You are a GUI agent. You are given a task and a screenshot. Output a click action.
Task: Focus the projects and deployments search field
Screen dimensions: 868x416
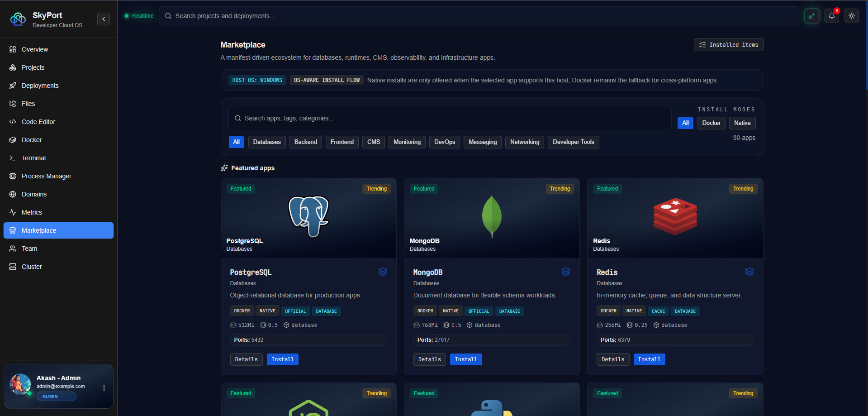tap(479, 16)
